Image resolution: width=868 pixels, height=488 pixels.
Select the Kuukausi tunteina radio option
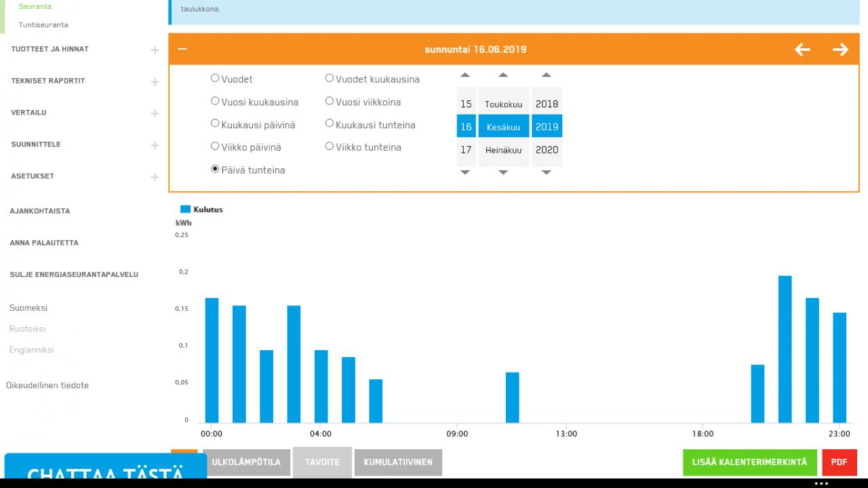point(330,124)
